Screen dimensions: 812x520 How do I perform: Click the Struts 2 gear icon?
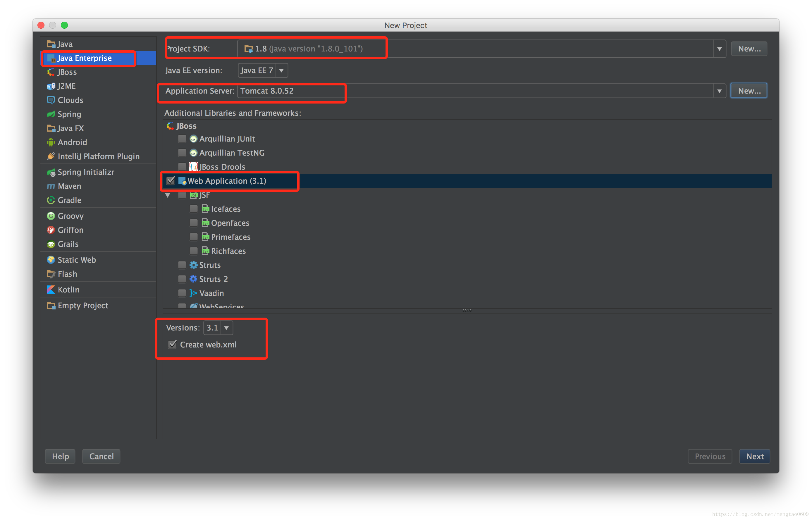193,279
